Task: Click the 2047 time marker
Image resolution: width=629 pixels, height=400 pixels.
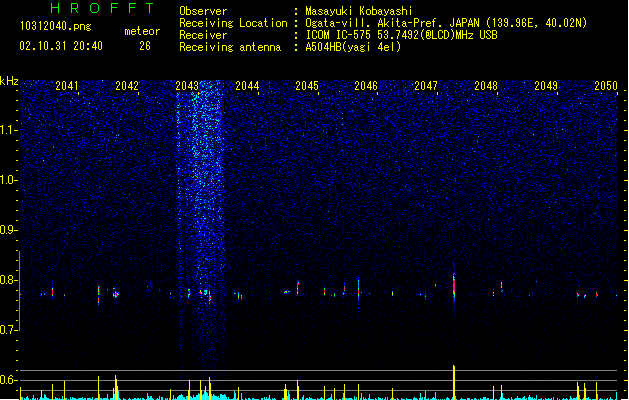Action: 426,86
